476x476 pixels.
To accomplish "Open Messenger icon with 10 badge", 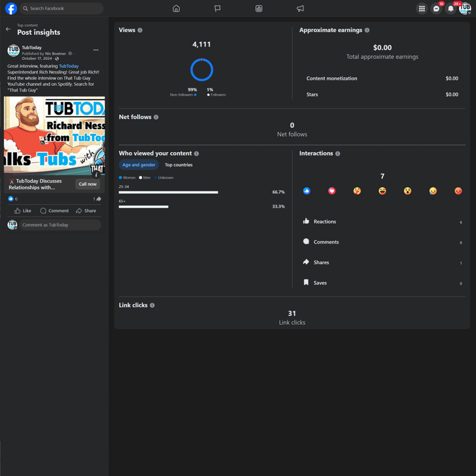I will pos(436,8).
